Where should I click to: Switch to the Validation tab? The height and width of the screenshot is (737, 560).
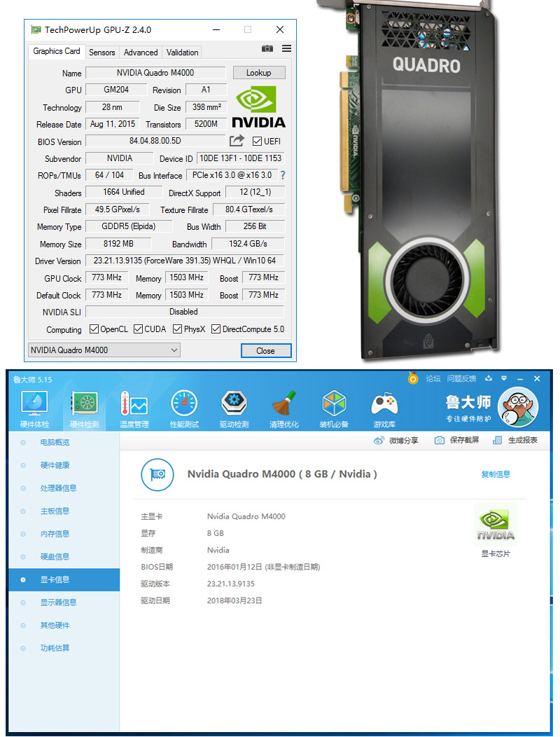tap(182, 52)
